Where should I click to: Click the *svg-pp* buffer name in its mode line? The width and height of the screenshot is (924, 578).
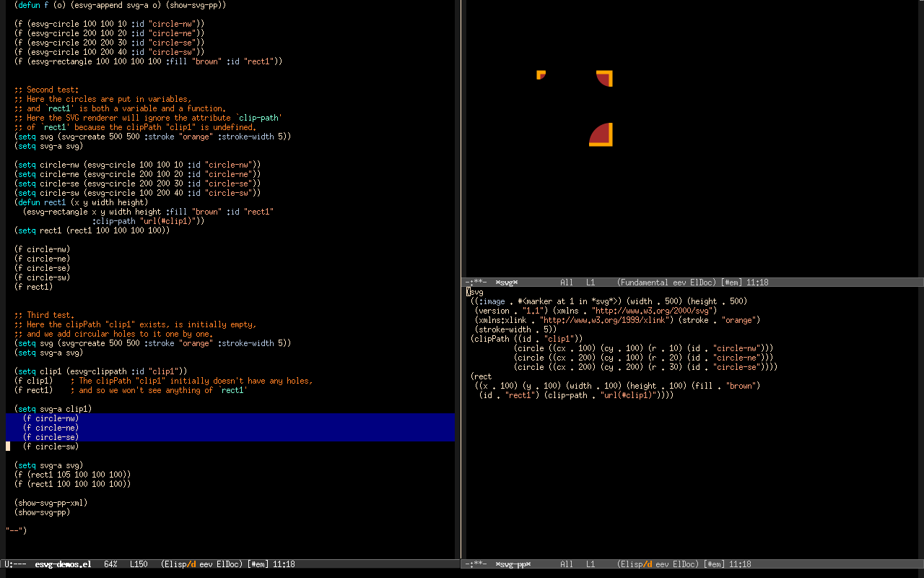513,564
